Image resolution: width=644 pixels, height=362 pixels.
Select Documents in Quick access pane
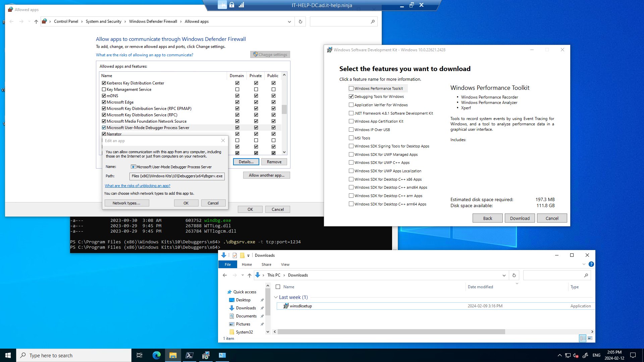coord(246,316)
